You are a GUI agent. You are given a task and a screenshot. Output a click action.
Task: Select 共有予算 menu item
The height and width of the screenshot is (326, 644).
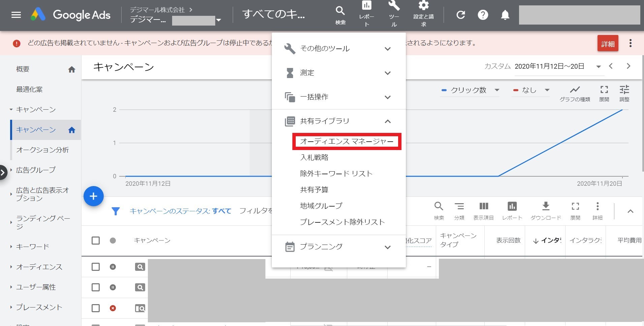(x=314, y=190)
